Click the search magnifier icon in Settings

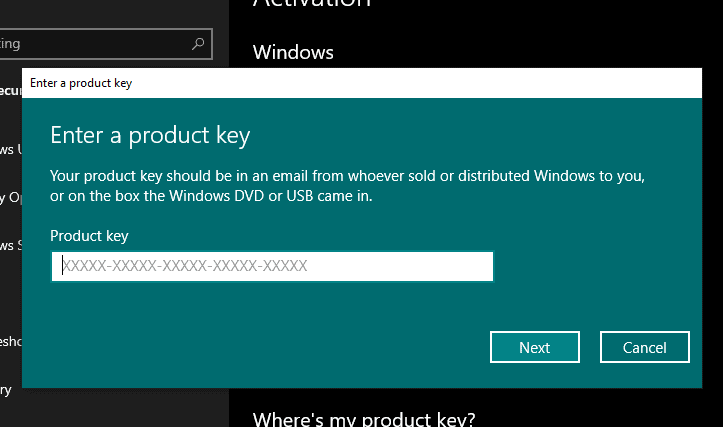(x=198, y=44)
